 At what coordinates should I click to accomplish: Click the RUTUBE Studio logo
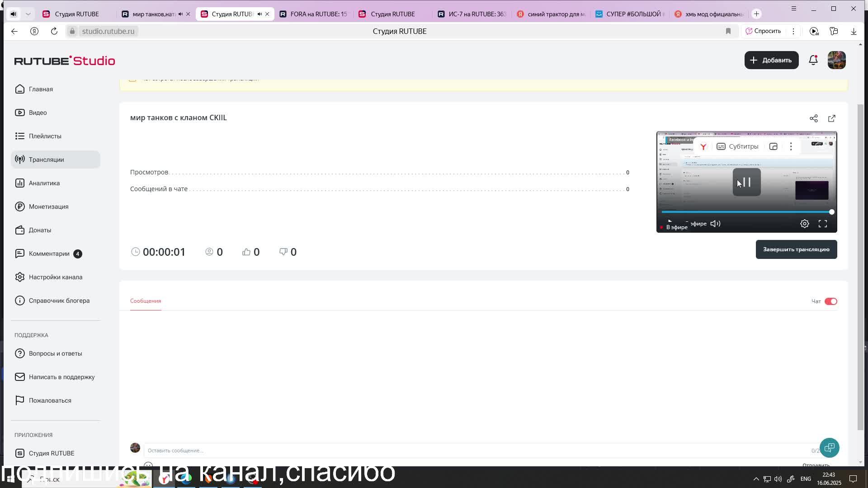[65, 61]
